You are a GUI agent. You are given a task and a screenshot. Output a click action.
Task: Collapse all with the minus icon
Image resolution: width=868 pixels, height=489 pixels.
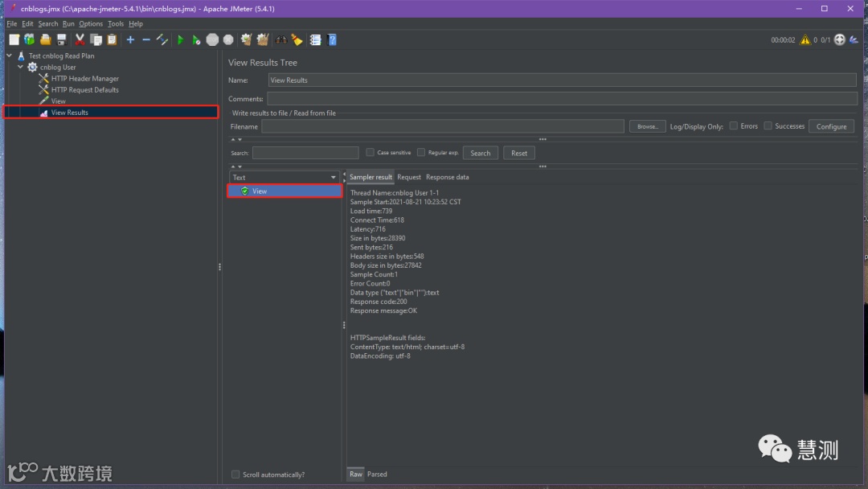pyautogui.click(x=146, y=40)
